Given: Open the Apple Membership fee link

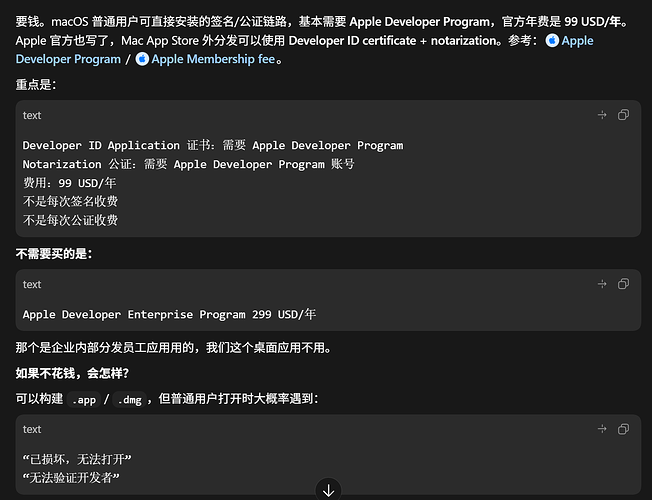Looking at the screenshot, I should point(213,59).
